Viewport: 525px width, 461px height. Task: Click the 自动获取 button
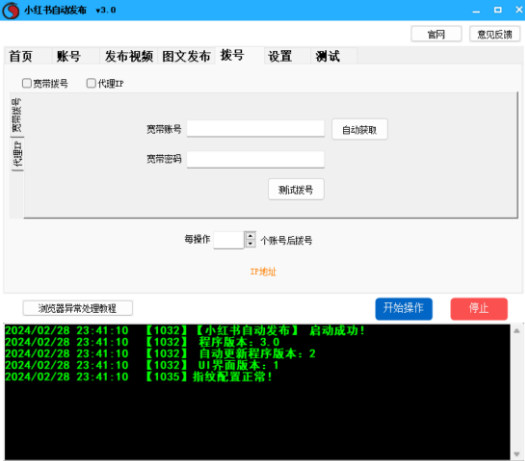pos(360,129)
